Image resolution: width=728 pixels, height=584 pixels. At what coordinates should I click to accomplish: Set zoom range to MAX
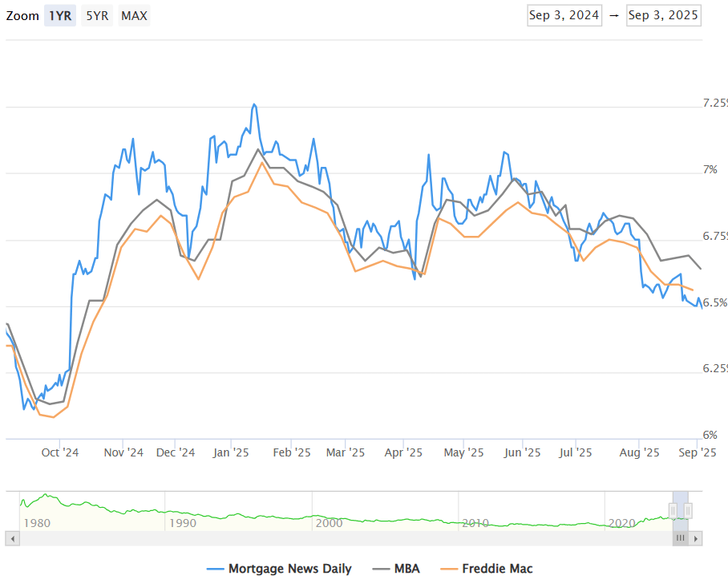pos(134,16)
